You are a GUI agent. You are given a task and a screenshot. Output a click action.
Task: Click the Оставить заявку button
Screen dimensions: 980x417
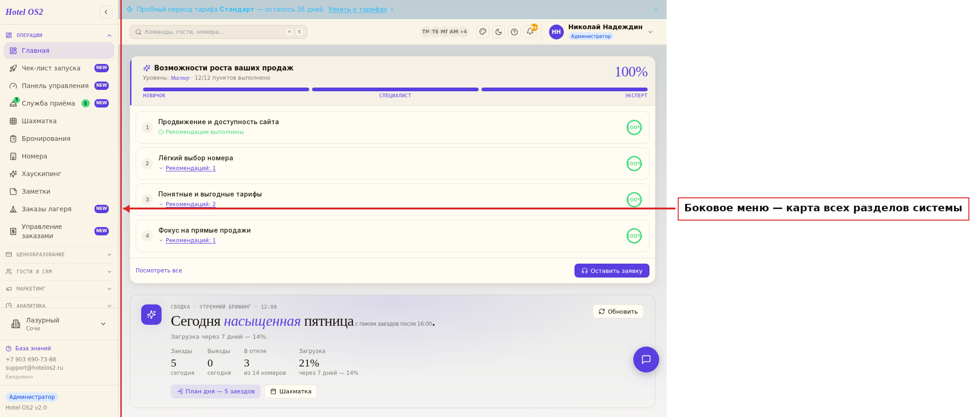tap(612, 271)
